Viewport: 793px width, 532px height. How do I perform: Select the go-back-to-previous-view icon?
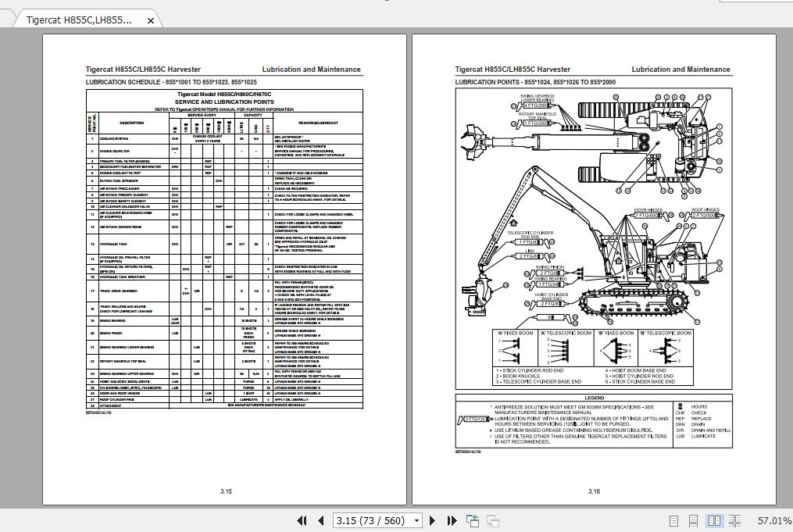coord(472,520)
